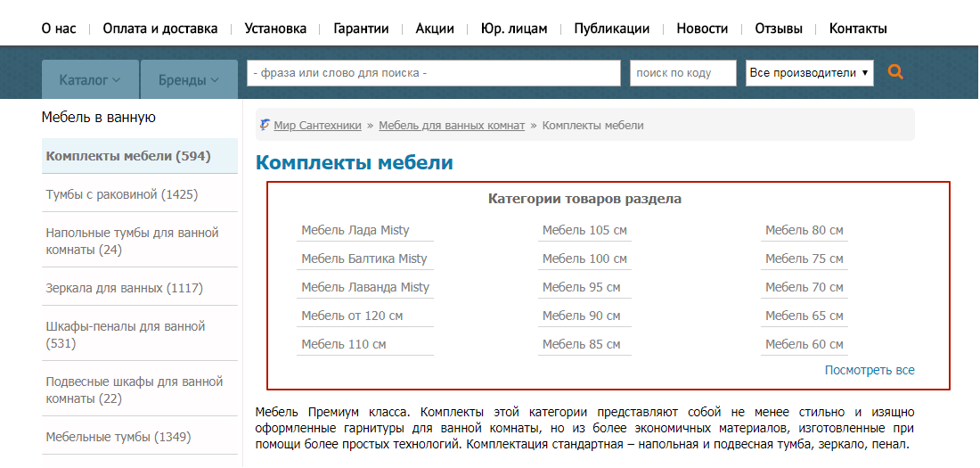Focus the phrase search input field
980x468 pixels.
[433, 73]
